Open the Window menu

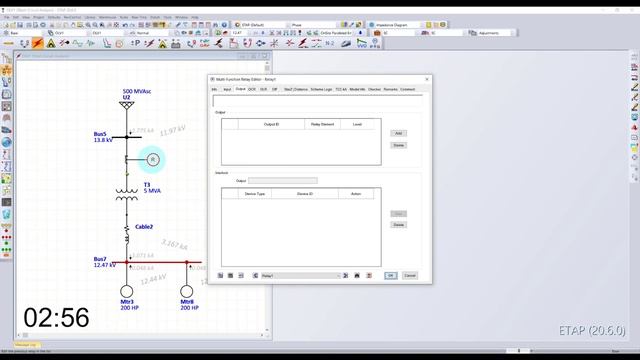click(181, 18)
